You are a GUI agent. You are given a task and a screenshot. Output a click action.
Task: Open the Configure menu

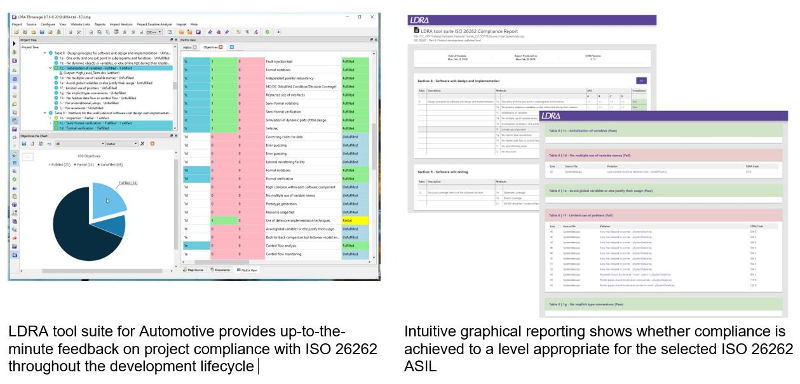tap(48, 24)
